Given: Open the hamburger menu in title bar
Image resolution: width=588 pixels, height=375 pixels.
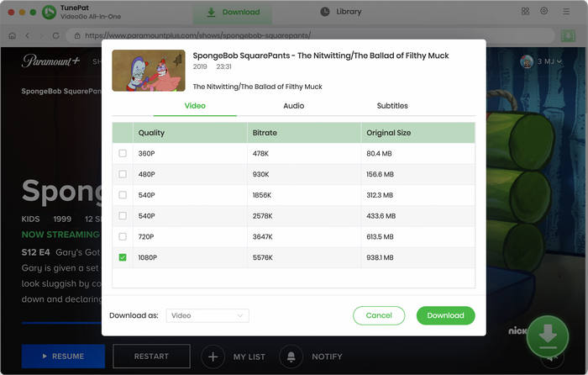Looking at the screenshot, I should [x=564, y=12].
